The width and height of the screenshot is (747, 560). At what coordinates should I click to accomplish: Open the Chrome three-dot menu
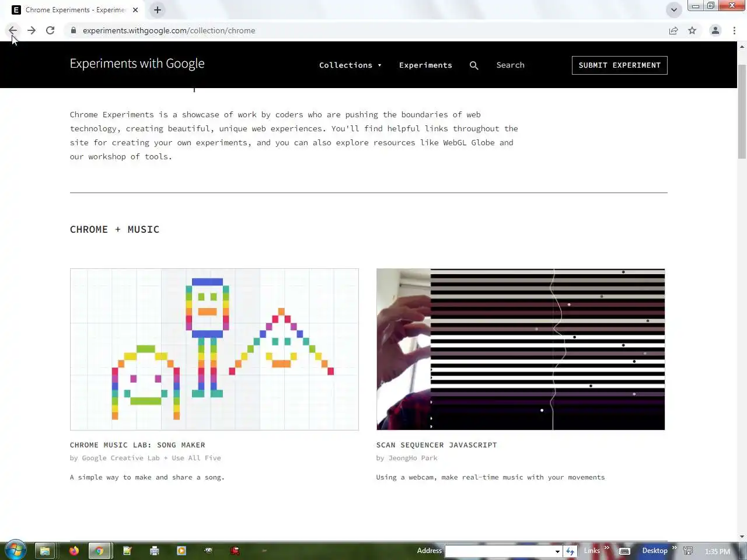(734, 30)
